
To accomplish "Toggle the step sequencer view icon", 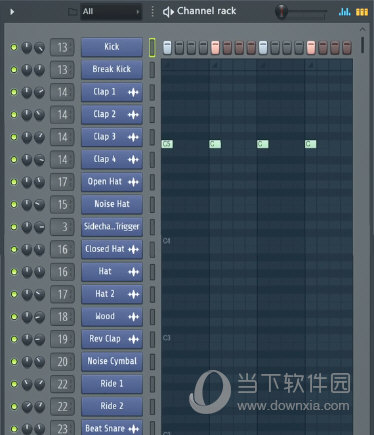I will pyautogui.click(x=362, y=12).
